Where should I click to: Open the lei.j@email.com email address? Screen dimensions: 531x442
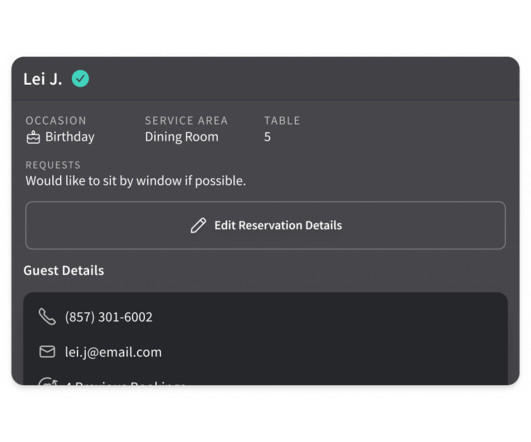pos(113,352)
